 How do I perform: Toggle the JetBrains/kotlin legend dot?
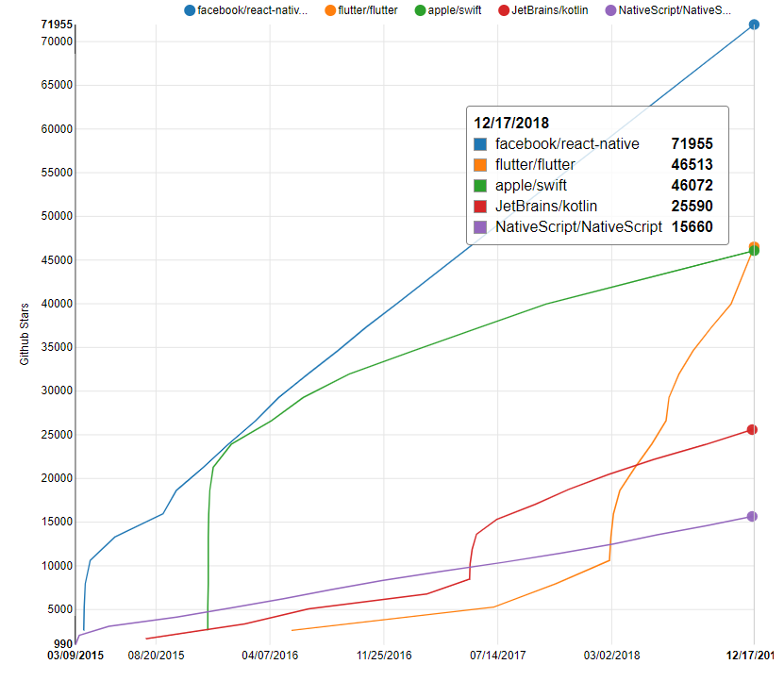504,10
